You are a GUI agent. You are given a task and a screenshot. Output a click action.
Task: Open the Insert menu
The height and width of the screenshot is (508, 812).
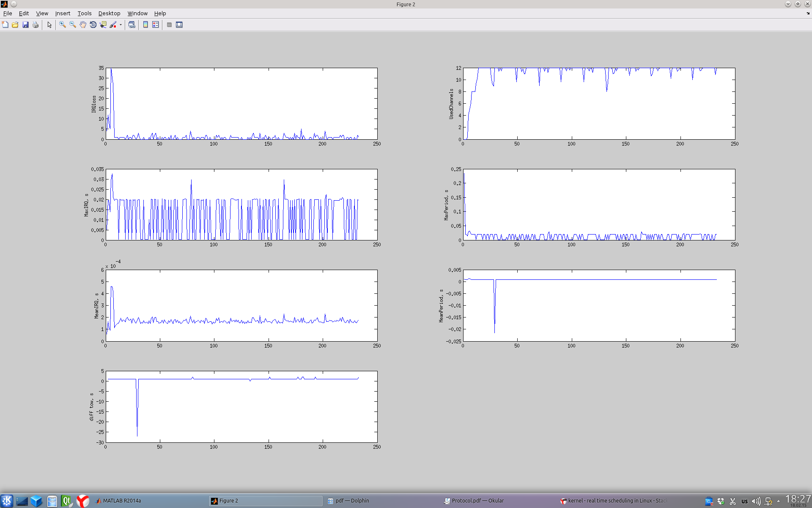tap(63, 13)
